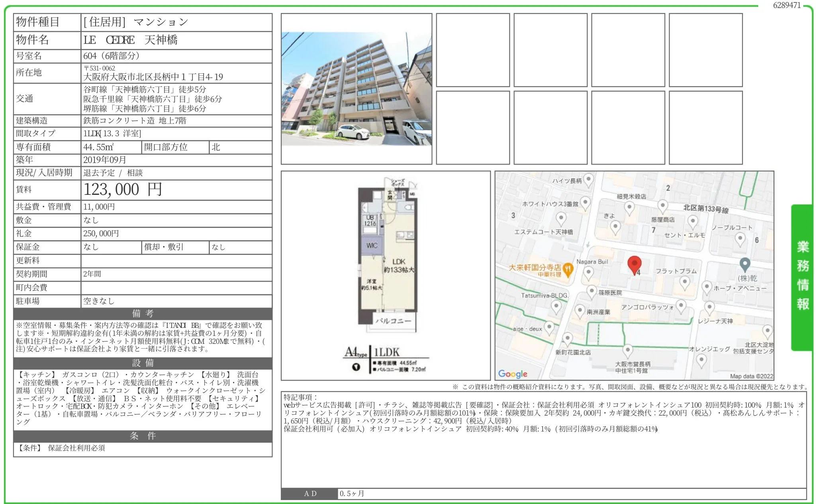Click the aise - deux map pin
Image resolution: width=819 pixels, height=504 pixels.
click(x=549, y=328)
